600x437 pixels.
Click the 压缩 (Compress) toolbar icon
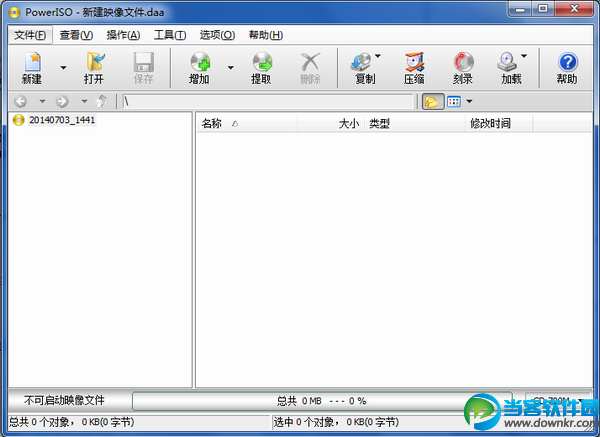pyautogui.click(x=414, y=62)
